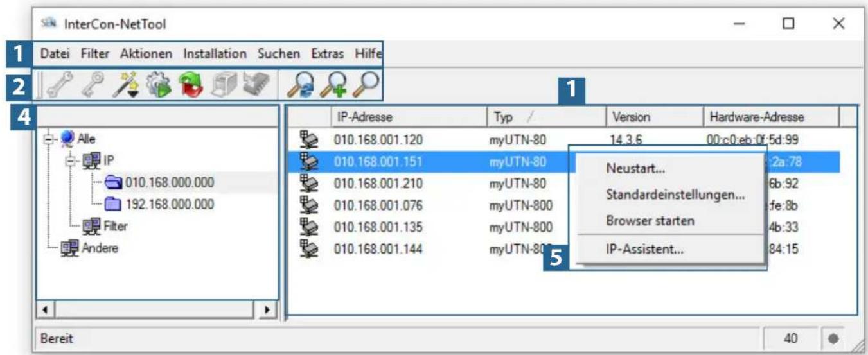Select the Alle tree label

pyautogui.click(x=87, y=139)
